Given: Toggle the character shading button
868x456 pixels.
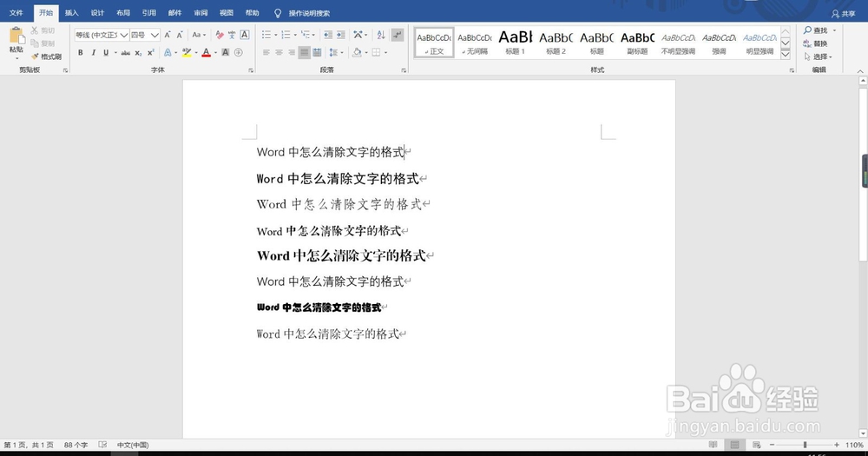Looking at the screenshot, I should pyautogui.click(x=226, y=53).
